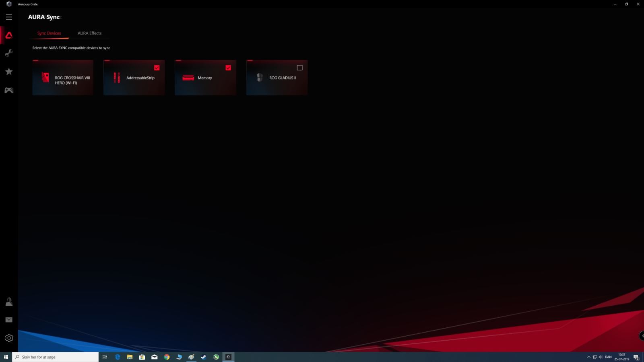Open the Action Center notifications
Screen dimensions: 644x362
pos(636,357)
